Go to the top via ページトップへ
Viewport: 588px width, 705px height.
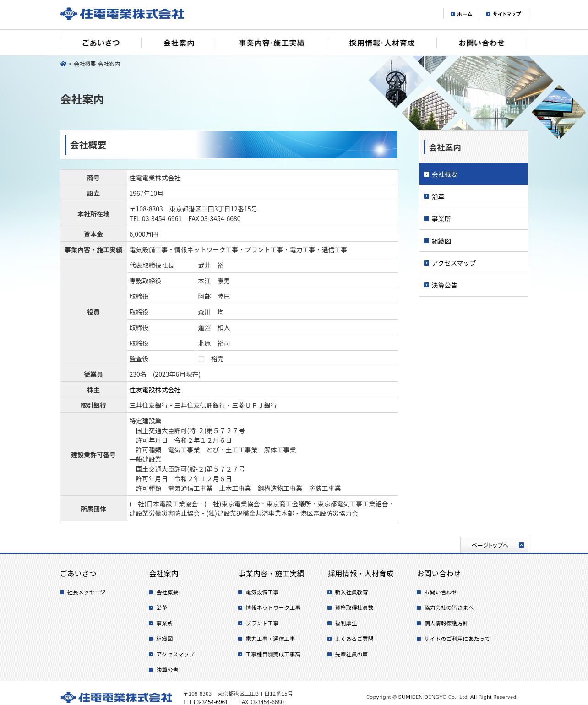click(x=494, y=545)
